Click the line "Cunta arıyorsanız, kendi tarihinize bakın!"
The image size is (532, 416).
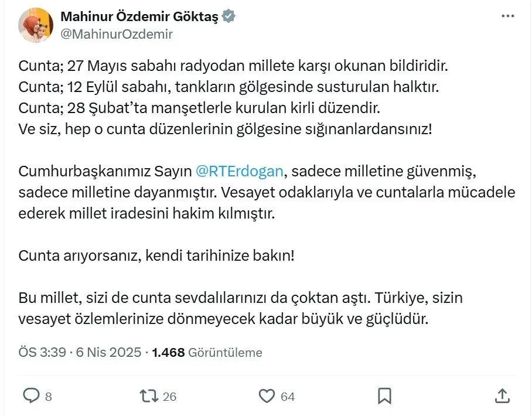[156, 255]
